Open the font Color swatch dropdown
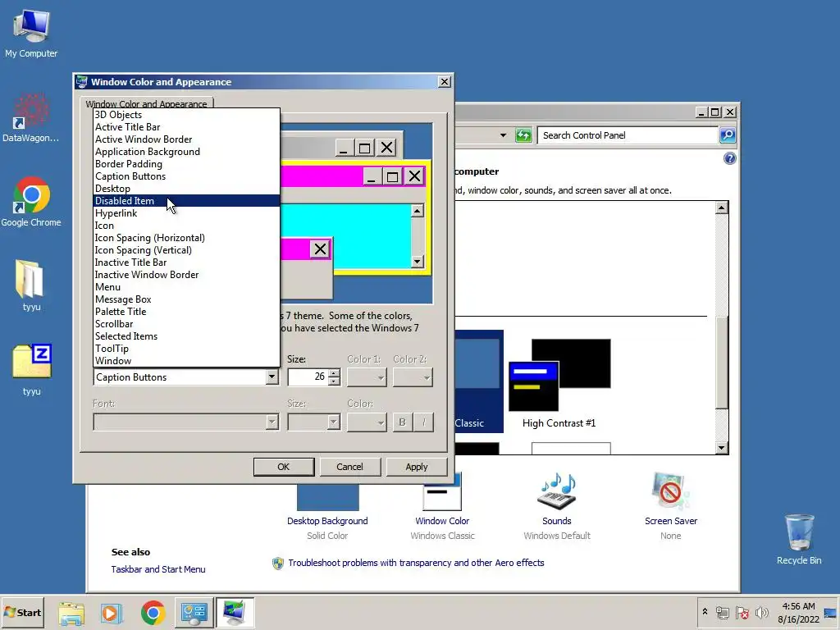Image resolution: width=840 pixels, height=630 pixels. [x=367, y=422]
